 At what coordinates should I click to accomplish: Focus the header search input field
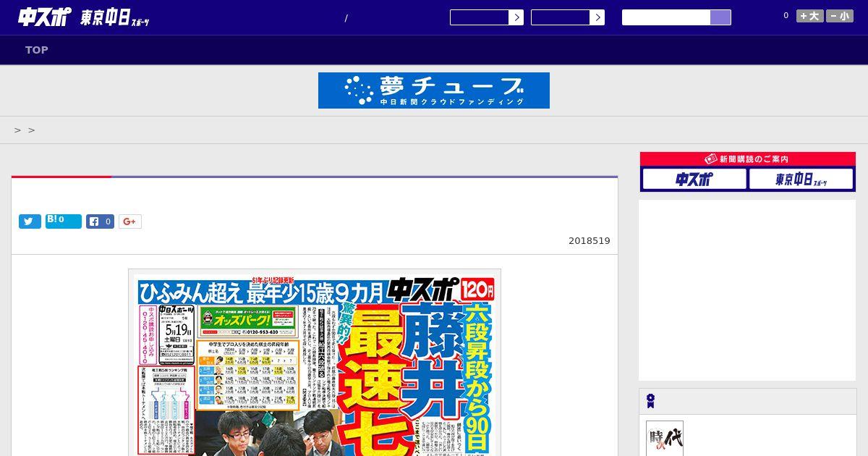point(666,17)
